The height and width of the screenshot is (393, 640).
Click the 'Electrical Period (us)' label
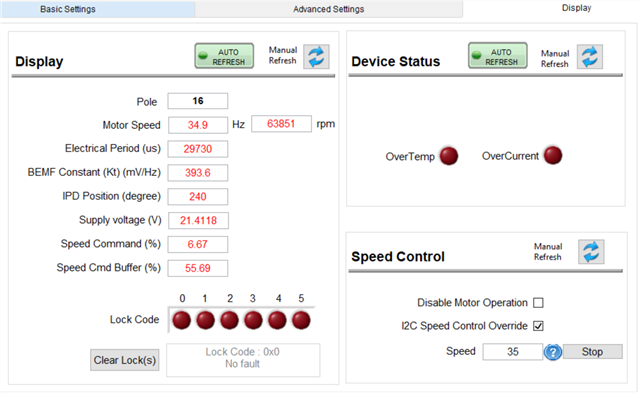[x=113, y=148]
